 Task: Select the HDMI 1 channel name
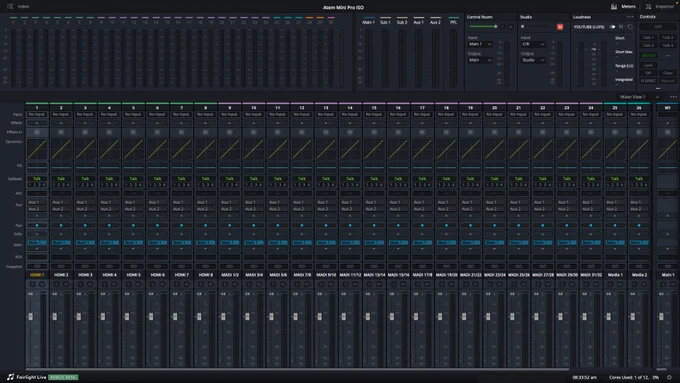37,275
